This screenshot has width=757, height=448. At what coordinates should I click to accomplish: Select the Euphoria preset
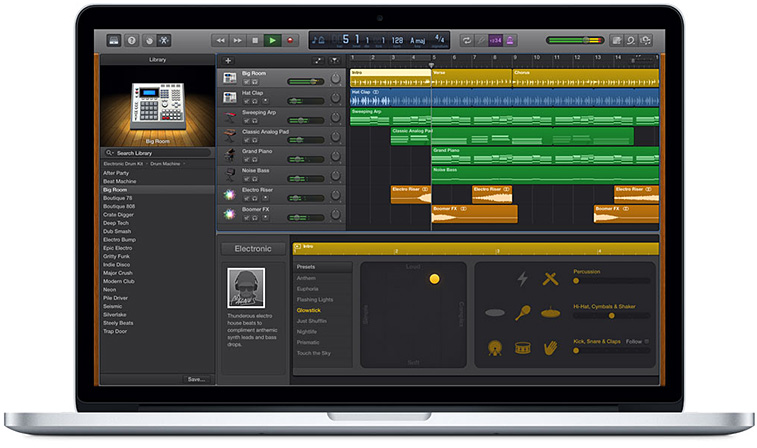(308, 289)
